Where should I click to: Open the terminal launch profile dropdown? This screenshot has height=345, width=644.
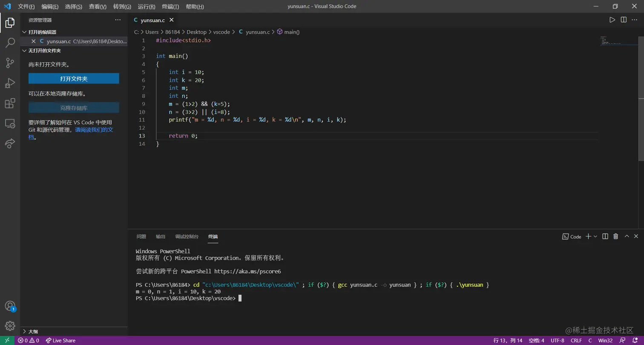pos(595,237)
